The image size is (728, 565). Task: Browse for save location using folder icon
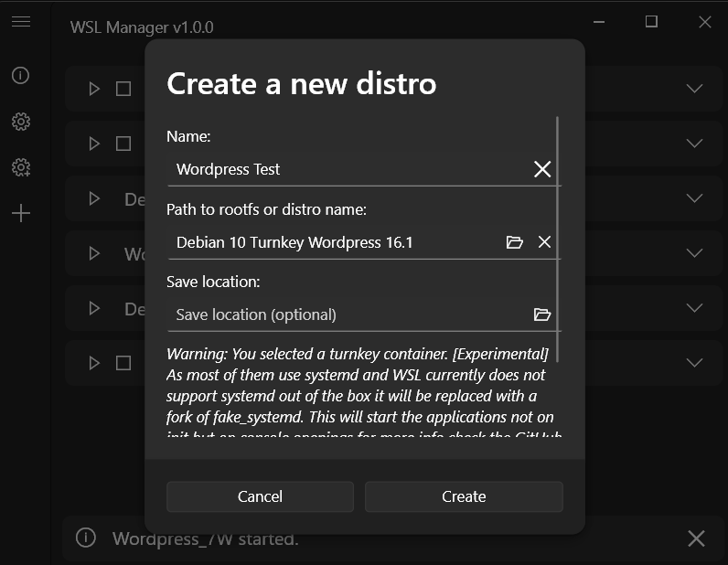click(x=542, y=314)
